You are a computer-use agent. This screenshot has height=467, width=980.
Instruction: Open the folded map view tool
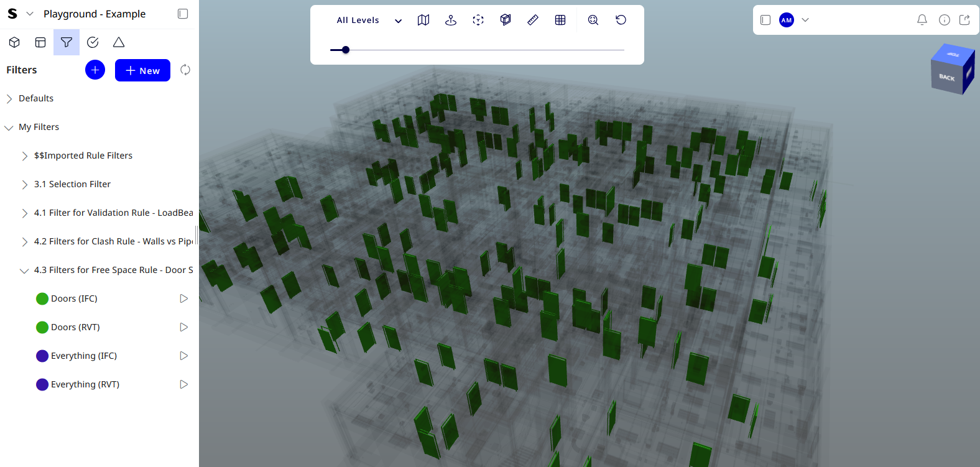[423, 20]
